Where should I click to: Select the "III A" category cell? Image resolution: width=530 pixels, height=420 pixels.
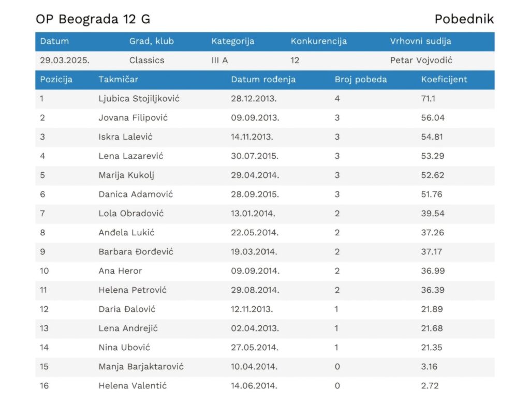pos(219,61)
